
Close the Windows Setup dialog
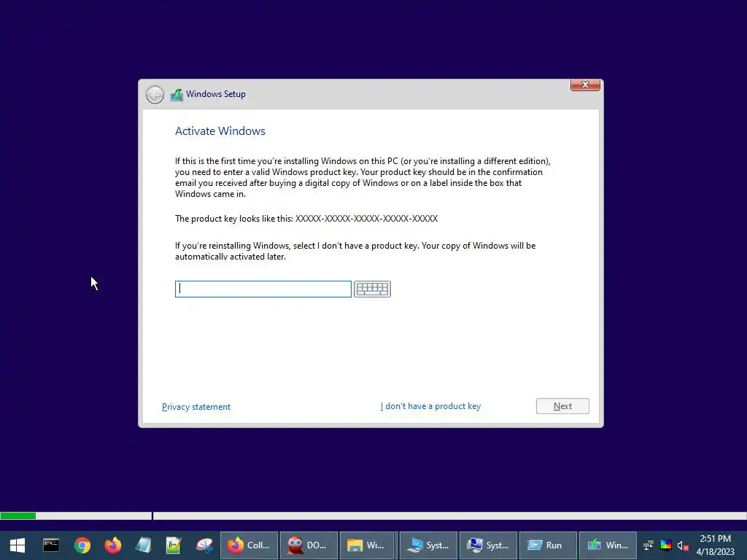[x=585, y=85]
